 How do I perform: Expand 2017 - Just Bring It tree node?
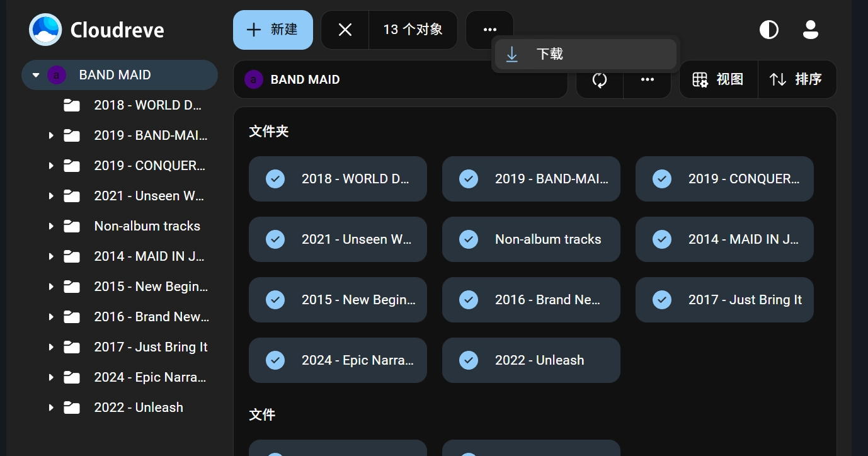pos(51,347)
